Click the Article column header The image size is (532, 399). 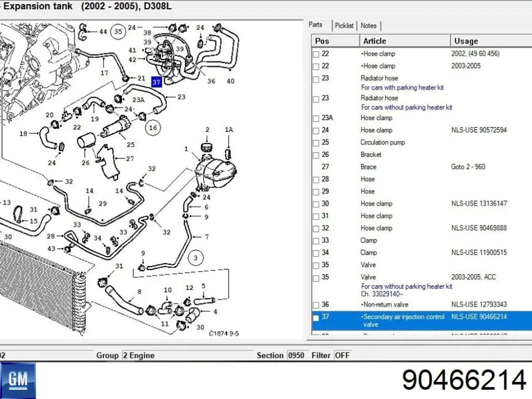tap(405, 41)
